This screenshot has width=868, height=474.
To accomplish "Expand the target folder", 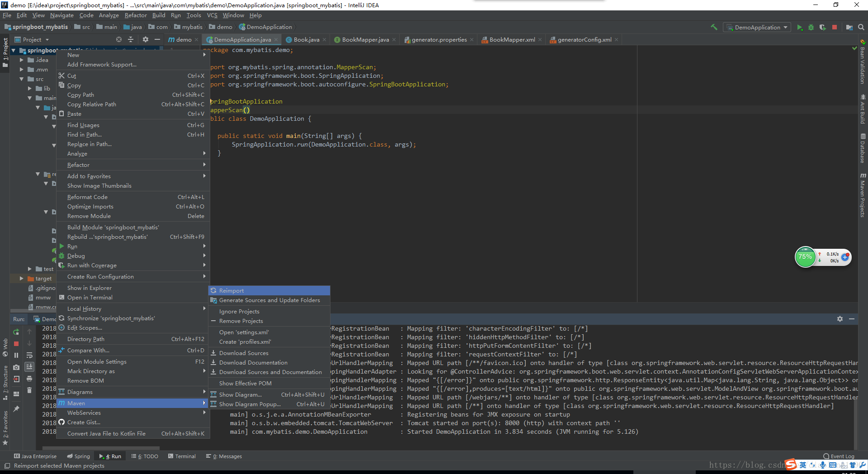I will (x=21, y=278).
